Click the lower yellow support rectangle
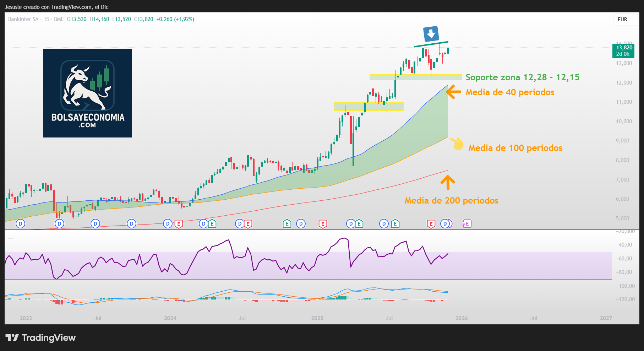The height and width of the screenshot is (351, 644). click(369, 106)
